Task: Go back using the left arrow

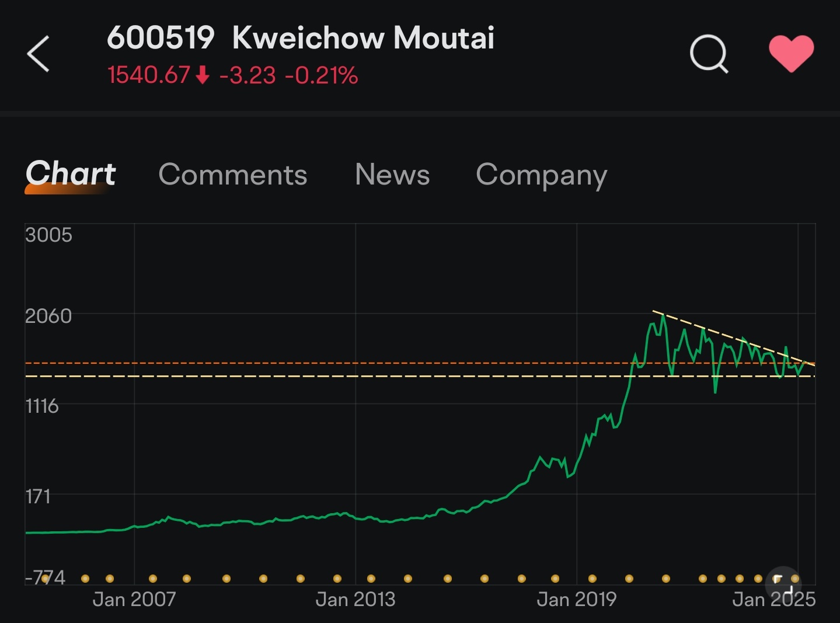Action: pyautogui.click(x=39, y=54)
